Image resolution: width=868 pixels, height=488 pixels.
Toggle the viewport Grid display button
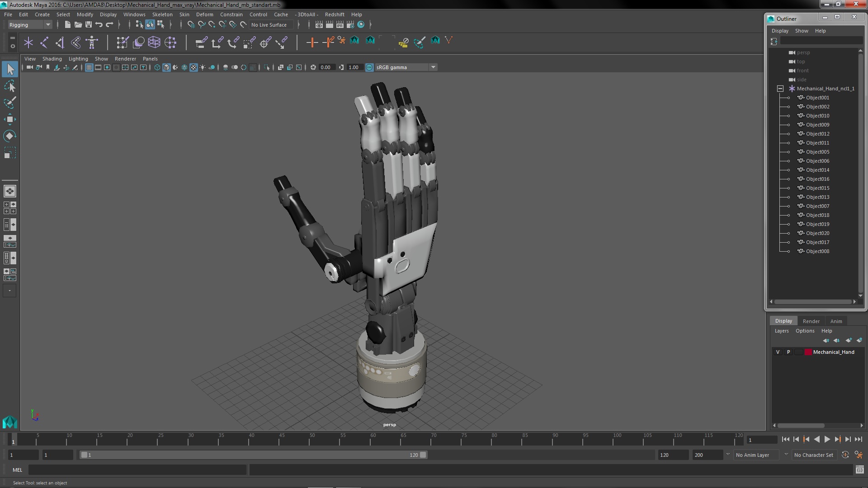tap(89, 67)
